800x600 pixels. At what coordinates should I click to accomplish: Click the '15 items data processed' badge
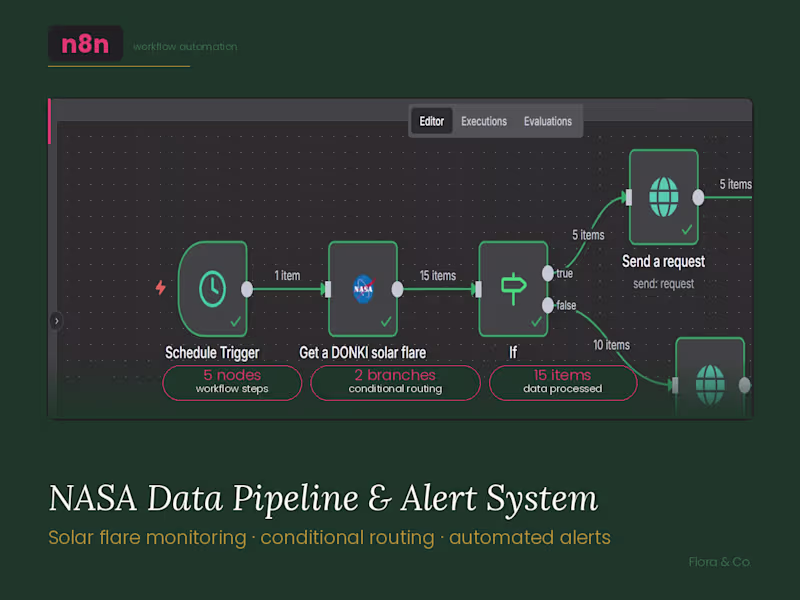[x=563, y=383]
